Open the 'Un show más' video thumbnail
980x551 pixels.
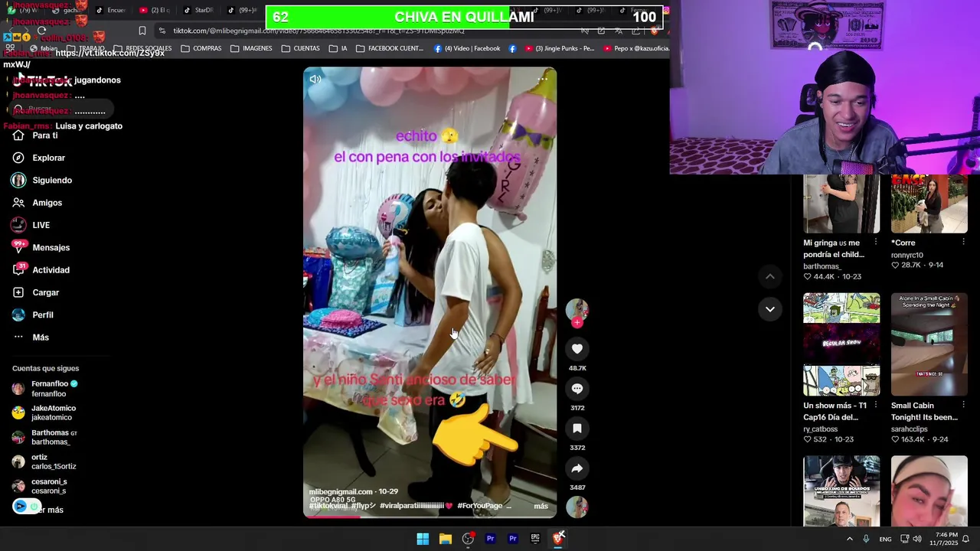pos(841,344)
